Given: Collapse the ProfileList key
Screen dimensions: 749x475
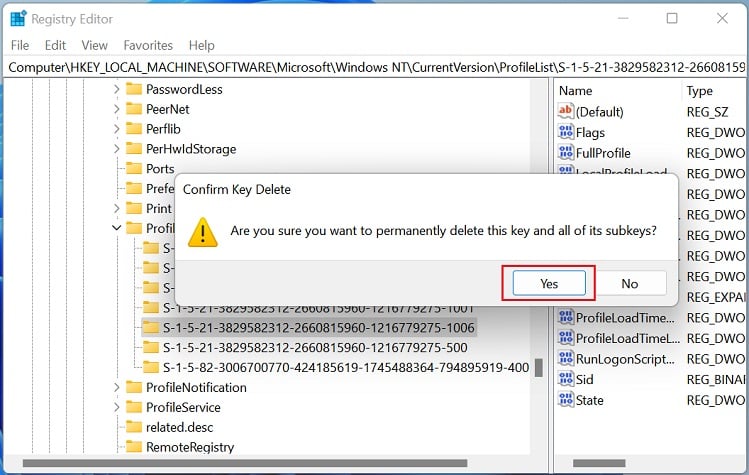Looking at the screenshot, I should pyautogui.click(x=117, y=228).
